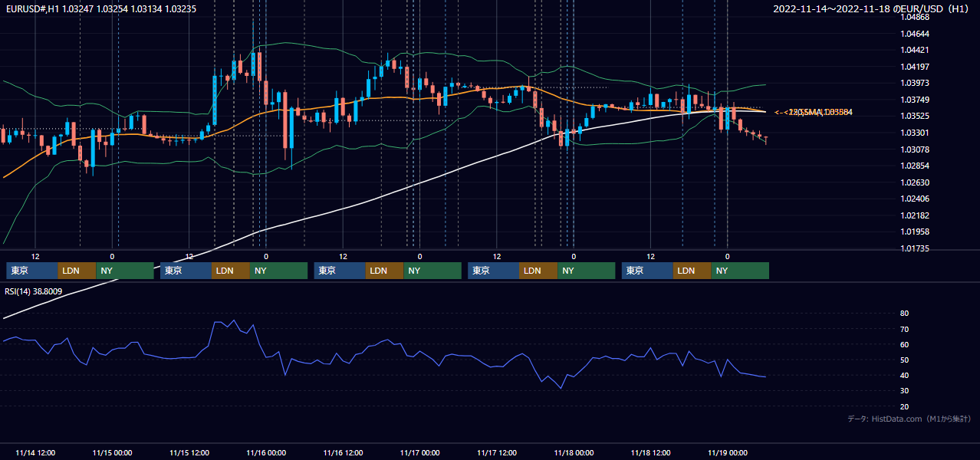The image size is (980, 460).
Task: Pick the 1.03973 price axis value
Action: coord(915,83)
